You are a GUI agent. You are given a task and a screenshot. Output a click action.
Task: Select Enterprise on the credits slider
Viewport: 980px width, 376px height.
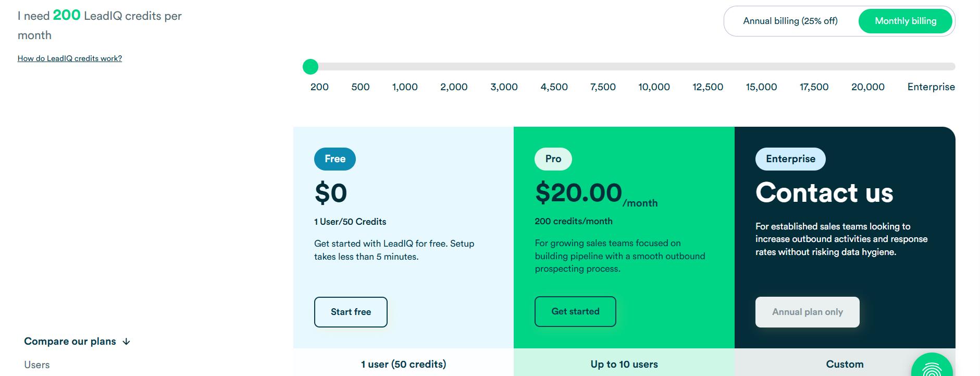tap(931, 87)
